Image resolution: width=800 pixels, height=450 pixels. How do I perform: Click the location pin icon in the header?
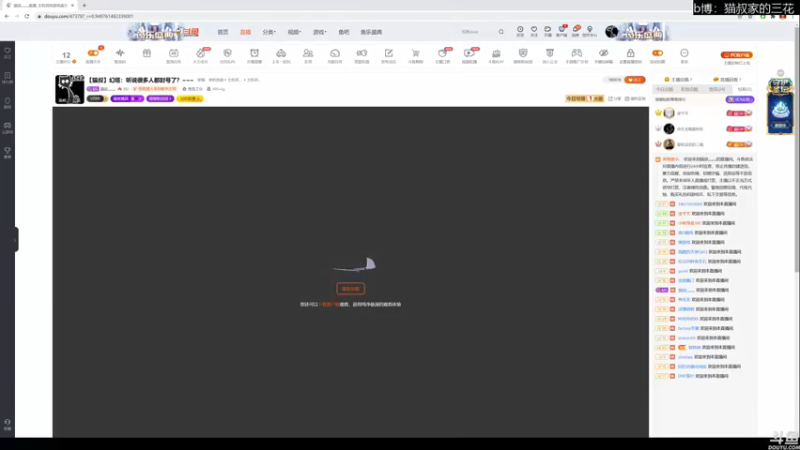point(589,30)
